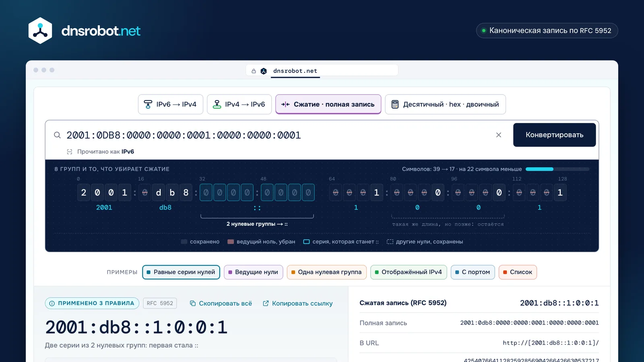Click the Полная запись value row
The width and height of the screenshot is (644, 362).
[x=479, y=323]
